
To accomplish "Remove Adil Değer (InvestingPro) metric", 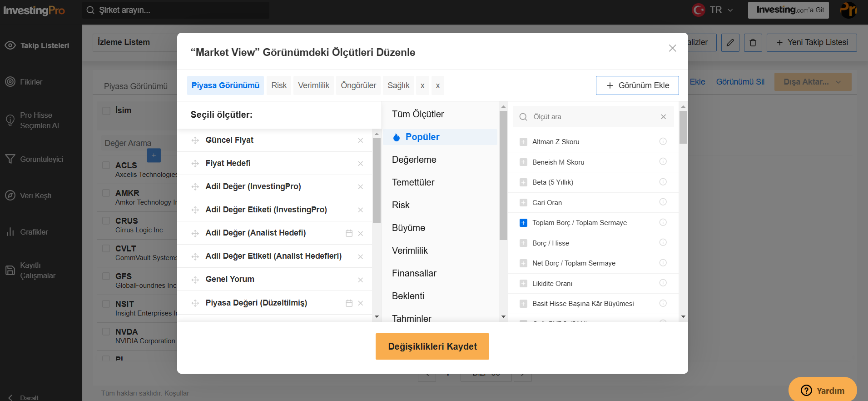I will pos(360,187).
